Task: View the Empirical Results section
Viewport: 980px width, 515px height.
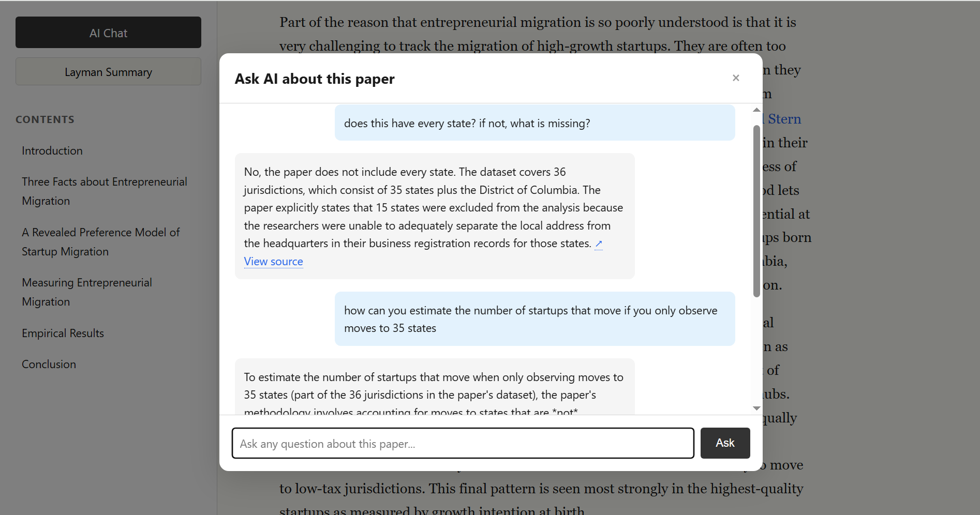Action: 63,332
